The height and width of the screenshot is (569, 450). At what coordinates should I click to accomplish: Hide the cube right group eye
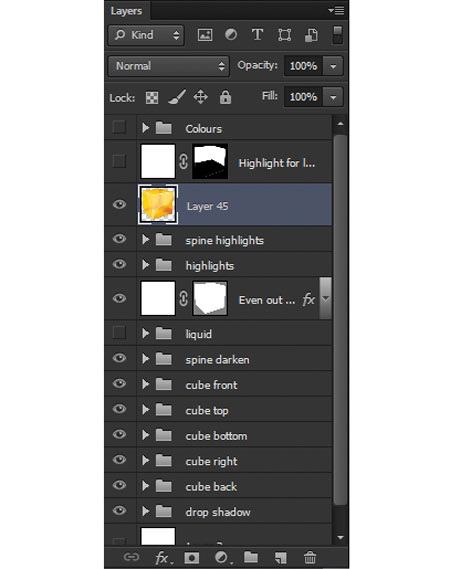119,460
